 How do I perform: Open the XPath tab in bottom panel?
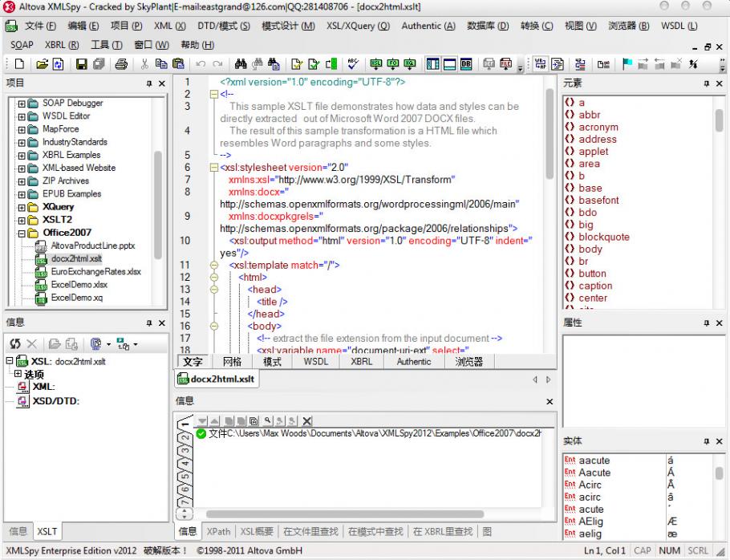pos(218,531)
